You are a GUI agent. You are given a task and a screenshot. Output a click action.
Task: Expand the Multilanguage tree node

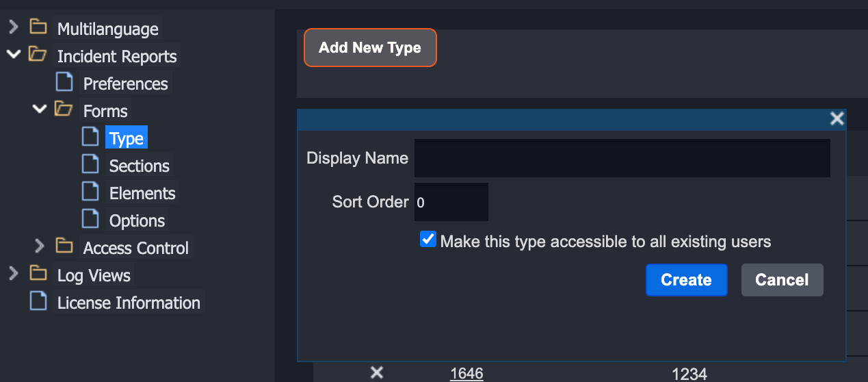(x=13, y=27)
